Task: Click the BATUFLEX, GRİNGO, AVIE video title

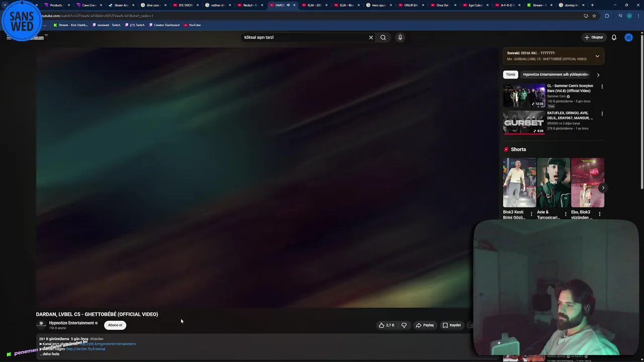Action: (570, 116)
